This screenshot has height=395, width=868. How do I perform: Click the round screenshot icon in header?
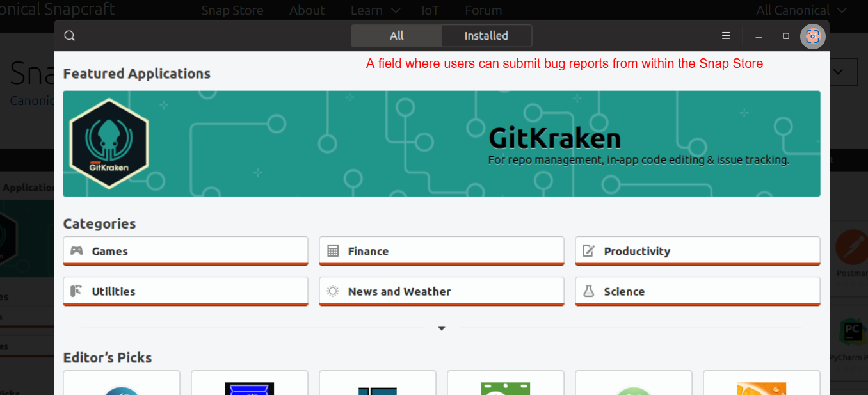pyautogui.click(x=812, y=36)
